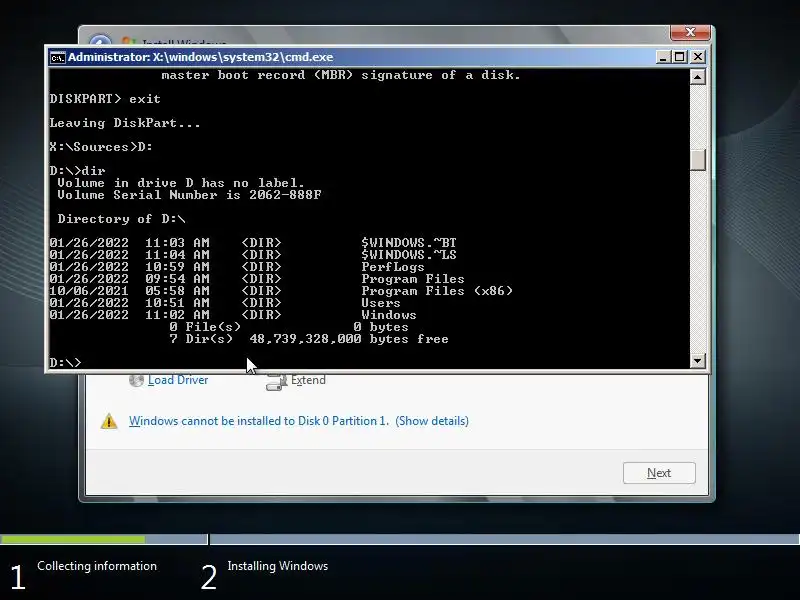Click the Users directory entry

tap(381, 303)
